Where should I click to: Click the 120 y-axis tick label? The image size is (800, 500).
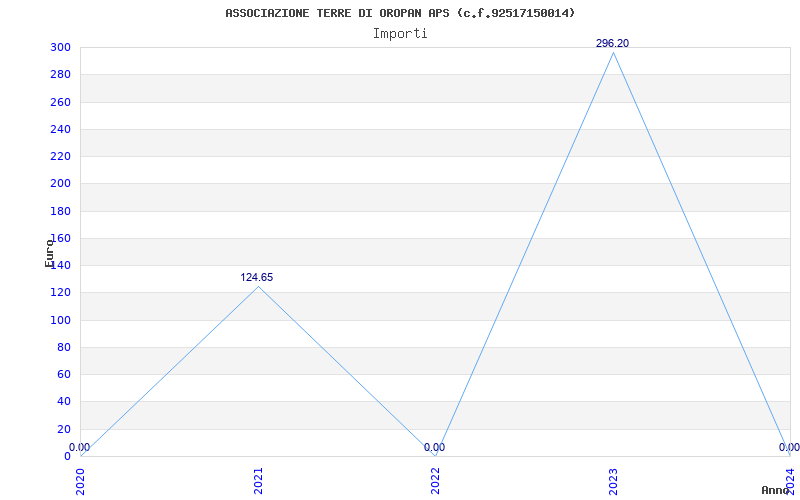[60, 293]
